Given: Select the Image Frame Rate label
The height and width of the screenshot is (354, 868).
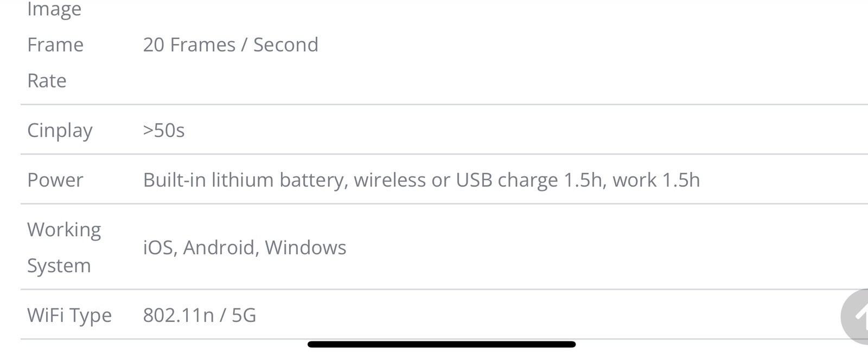Looking at the screenshot, I should pos(55,45).
